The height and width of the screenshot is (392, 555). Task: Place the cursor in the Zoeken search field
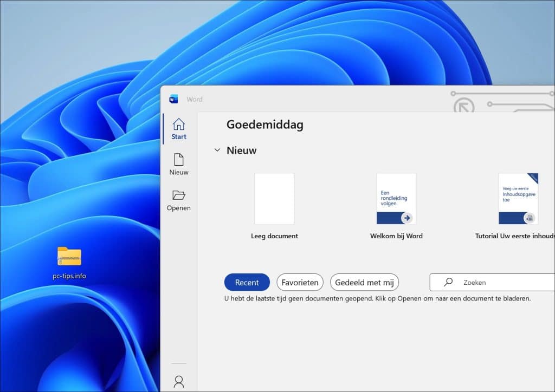tap(482, 282)
